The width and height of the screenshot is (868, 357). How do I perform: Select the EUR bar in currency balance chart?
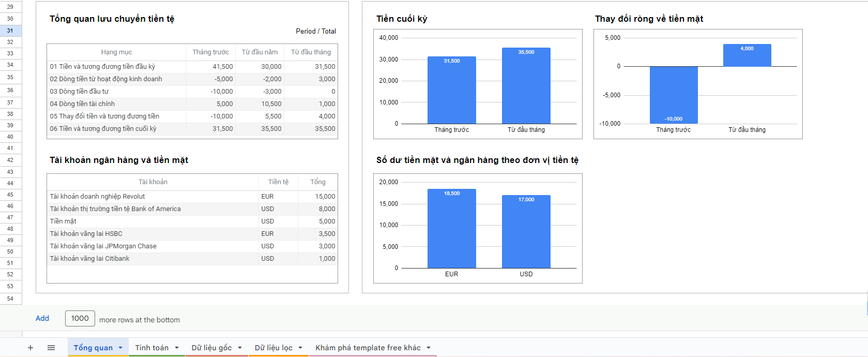tap(451, 229)
